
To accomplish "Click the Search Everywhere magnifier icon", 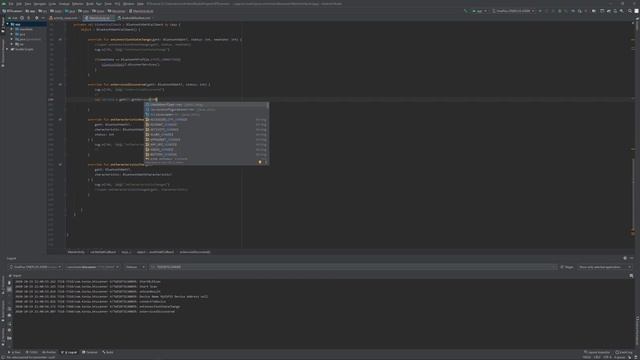I will point(630,11).
